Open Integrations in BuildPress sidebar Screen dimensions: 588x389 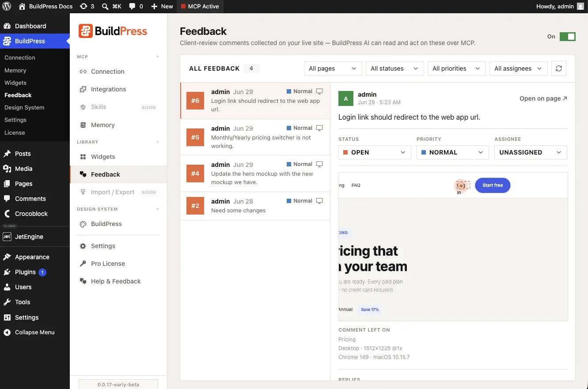[118, 89]
